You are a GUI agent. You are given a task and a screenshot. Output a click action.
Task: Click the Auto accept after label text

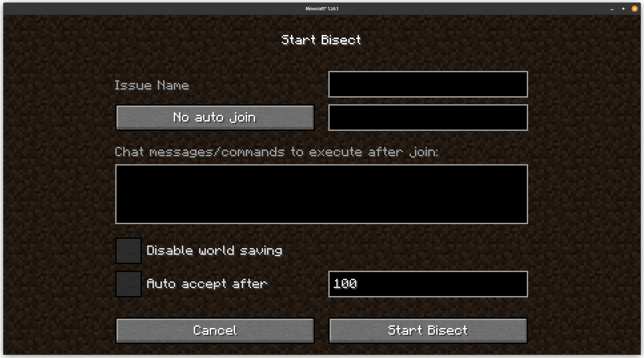[x=207, y=284]
